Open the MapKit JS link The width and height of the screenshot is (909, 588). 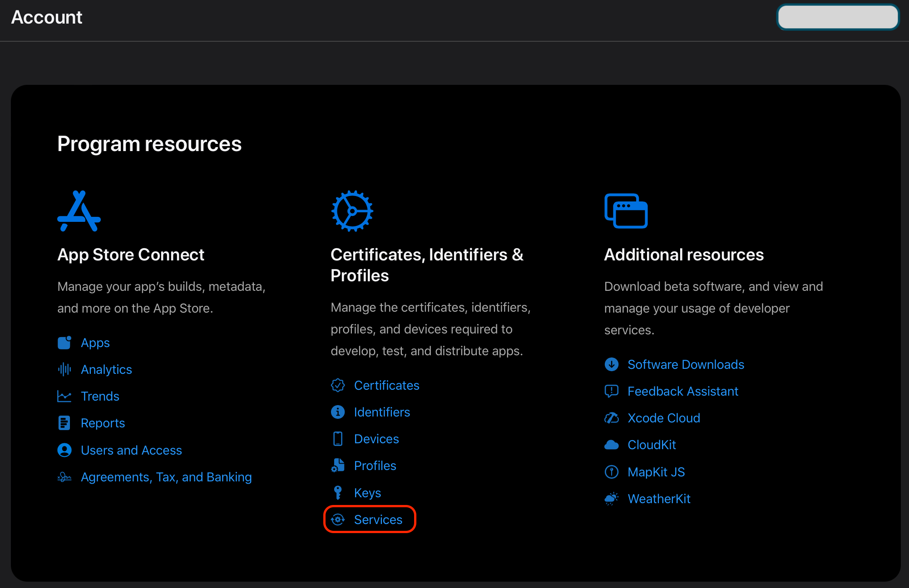[x=656, y=472]
